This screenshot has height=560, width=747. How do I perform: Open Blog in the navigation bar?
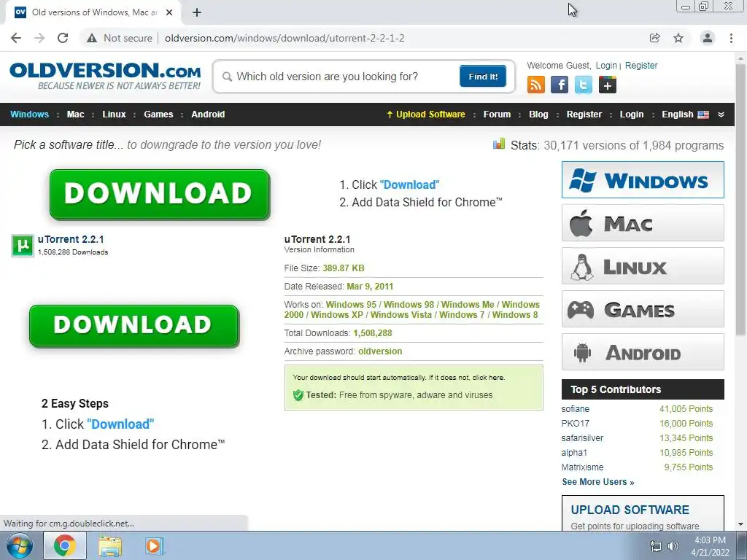[538, 114]
